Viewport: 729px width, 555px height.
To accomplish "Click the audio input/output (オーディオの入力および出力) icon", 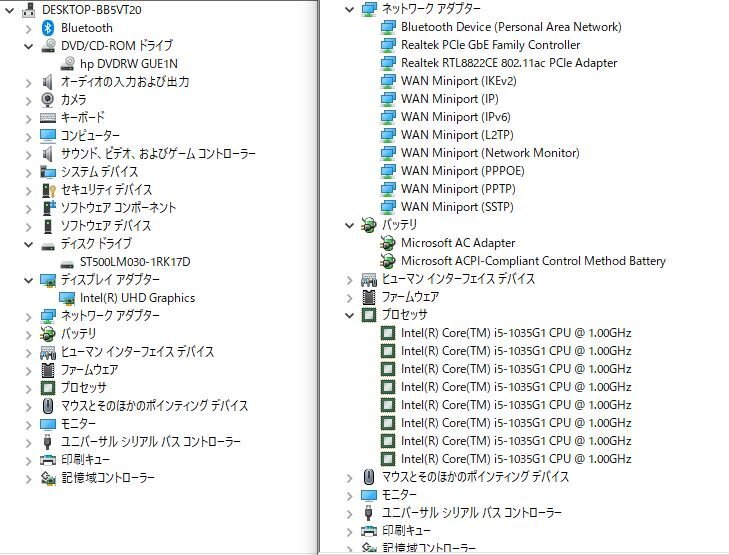I will click(47, 82).
